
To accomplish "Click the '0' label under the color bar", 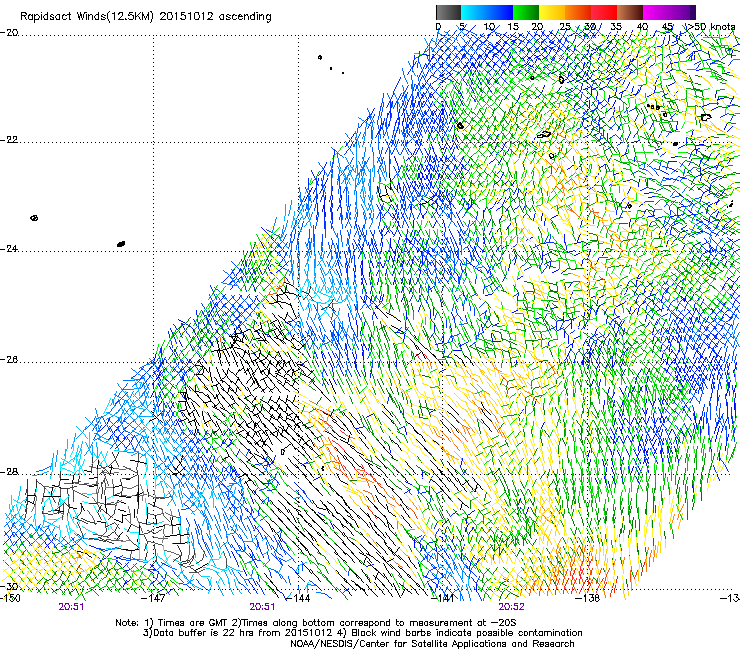I will click(x=438, y=26).
